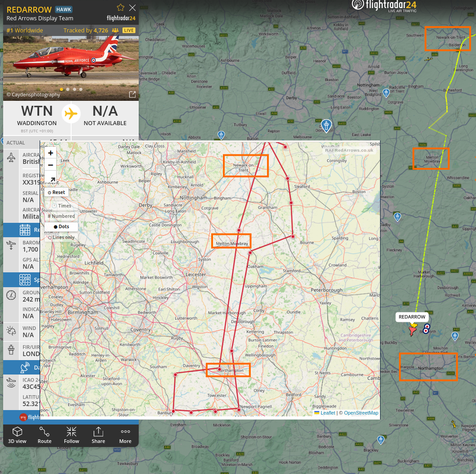Show flight Route
The width and height of the screenshot is (476, 474).
(45, 435)
